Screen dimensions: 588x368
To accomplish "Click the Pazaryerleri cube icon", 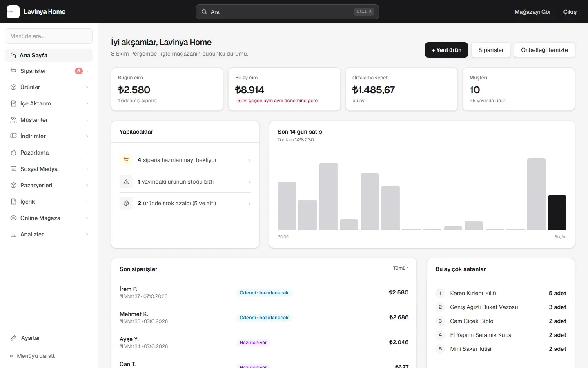I will pos(13,185).
